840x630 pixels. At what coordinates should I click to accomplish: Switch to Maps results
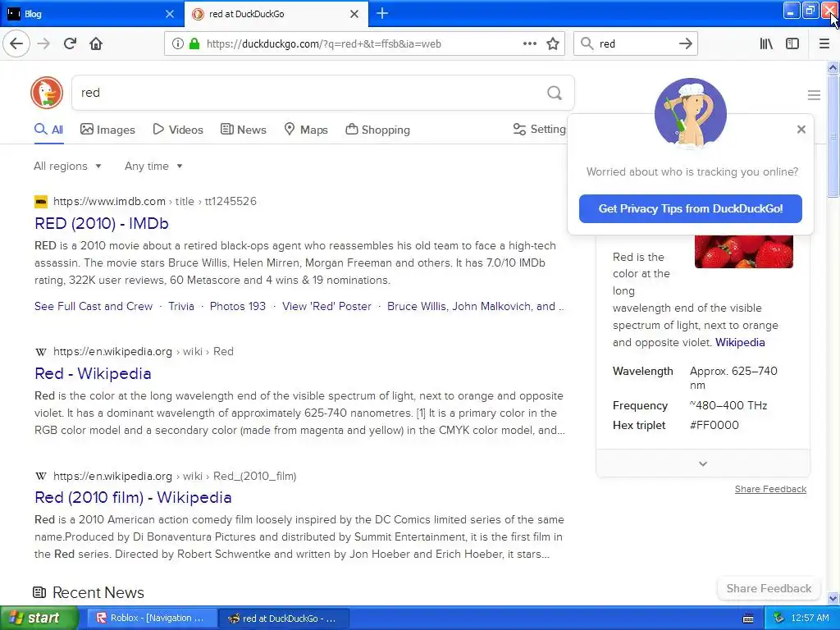click(306, 130)
